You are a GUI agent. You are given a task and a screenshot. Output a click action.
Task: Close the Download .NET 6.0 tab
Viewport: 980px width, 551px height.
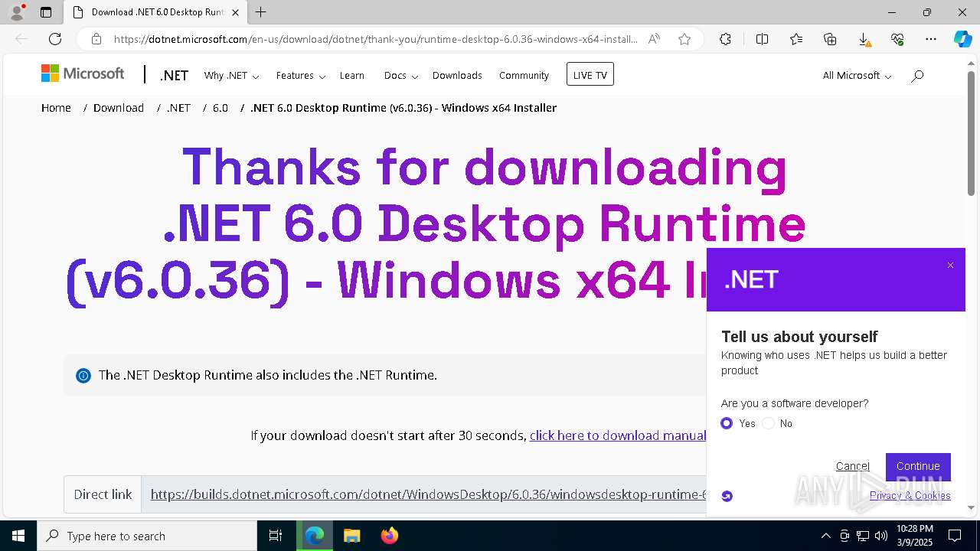(x=235, y=12)
